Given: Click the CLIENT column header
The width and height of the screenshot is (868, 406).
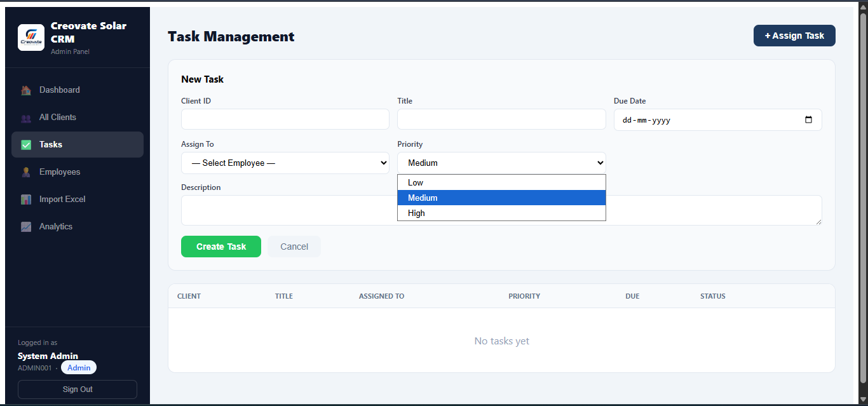Looking at the screenshot, I should tap(189, 296).
